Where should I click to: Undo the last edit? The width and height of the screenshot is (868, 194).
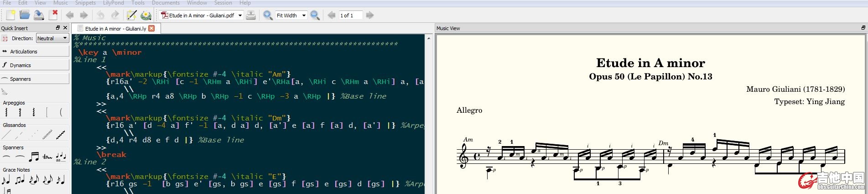(100, 15)
